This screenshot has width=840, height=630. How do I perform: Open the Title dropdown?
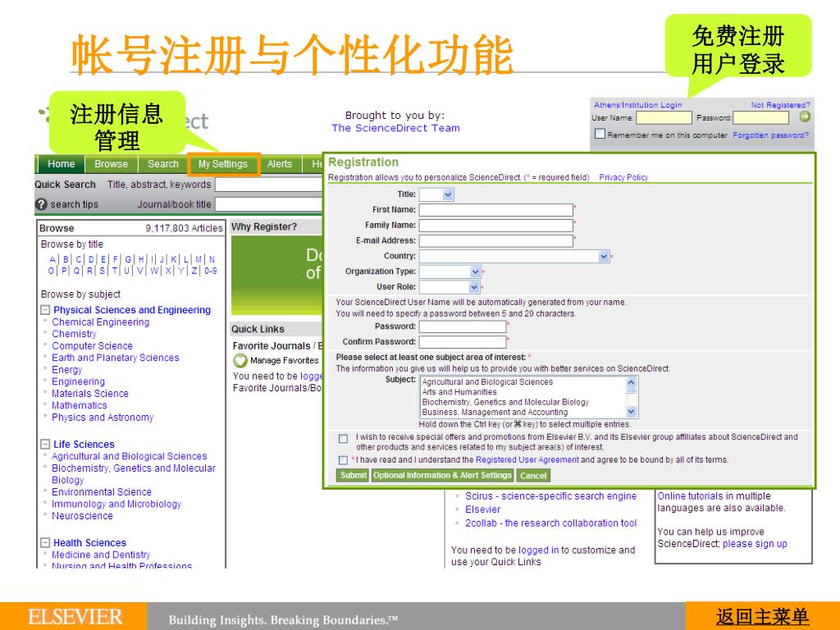pos(436,194)
